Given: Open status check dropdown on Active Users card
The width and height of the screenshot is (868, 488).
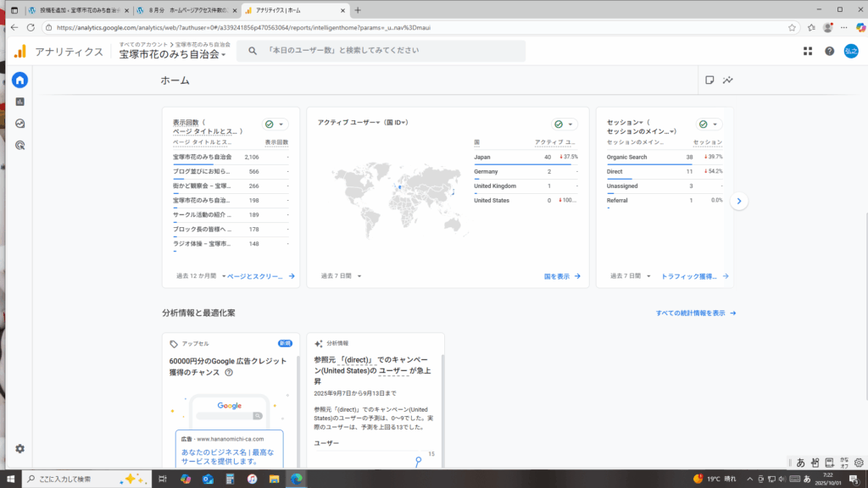Looking at the screenshot, I should tap(565, 124).
